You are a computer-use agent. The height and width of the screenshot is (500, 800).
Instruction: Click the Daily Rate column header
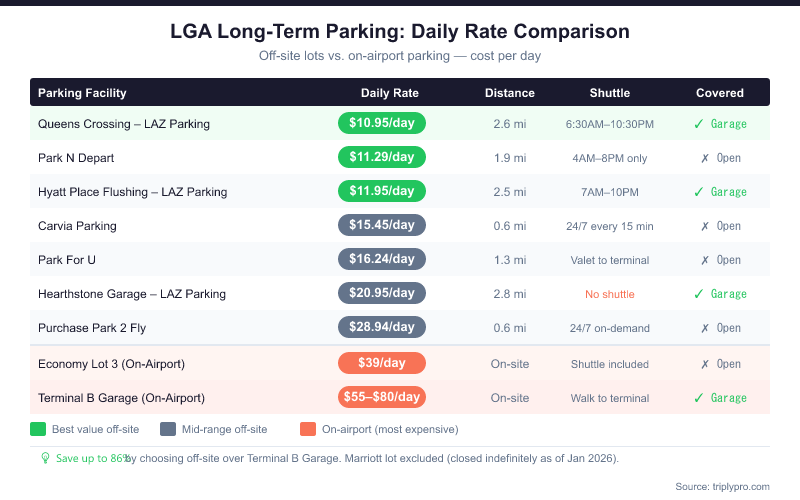pyautogui.click(x=389, y=93)
